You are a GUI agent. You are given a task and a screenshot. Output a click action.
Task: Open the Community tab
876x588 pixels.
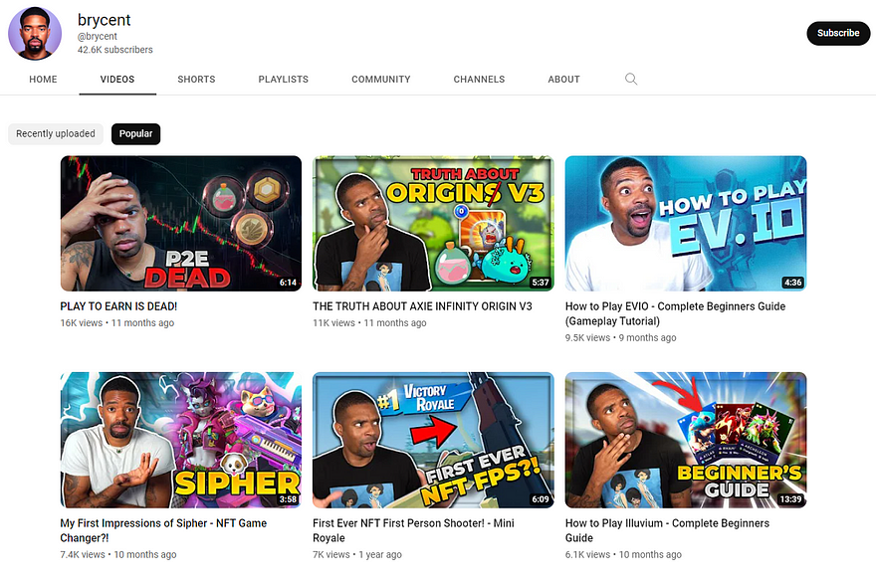(381, 80)
